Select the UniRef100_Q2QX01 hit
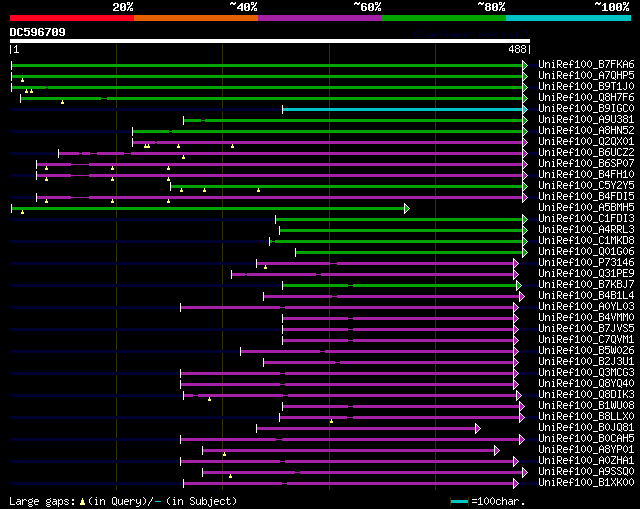This screenshot has width=640, height=509. (x=586, y=141)
